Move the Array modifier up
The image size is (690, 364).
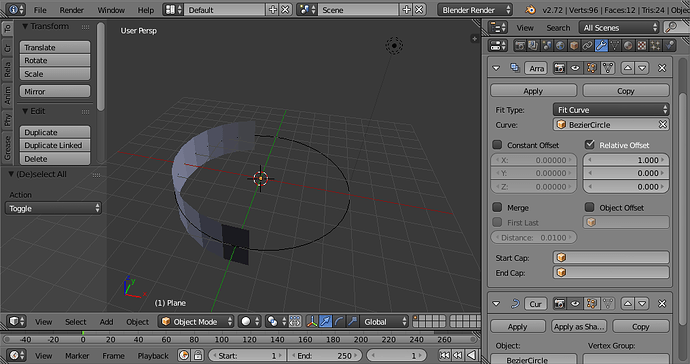pos(628,68)
